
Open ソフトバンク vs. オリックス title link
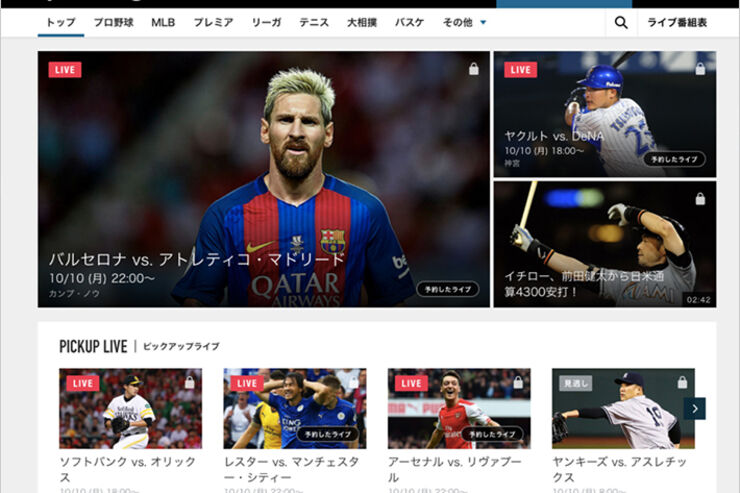[x=127, y=469]
